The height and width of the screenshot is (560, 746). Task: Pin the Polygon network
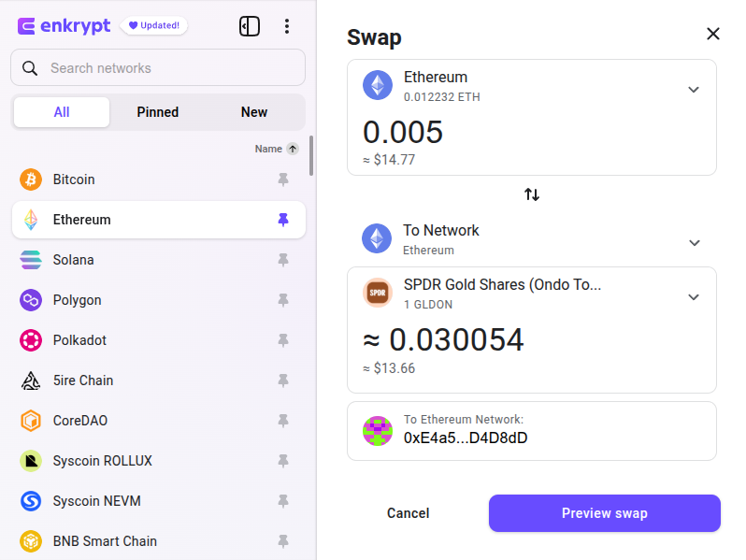coord(283,300)
